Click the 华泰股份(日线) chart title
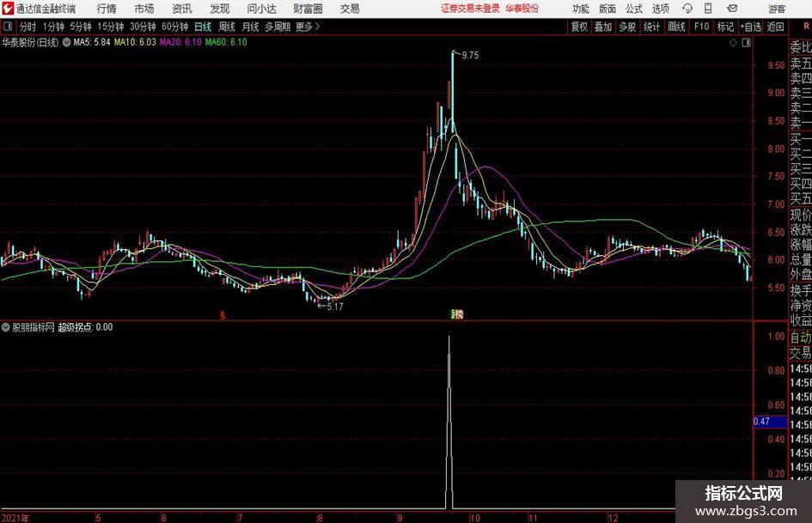Image resolution: width=812 pixels, height=523 pixels. [30, 42]
